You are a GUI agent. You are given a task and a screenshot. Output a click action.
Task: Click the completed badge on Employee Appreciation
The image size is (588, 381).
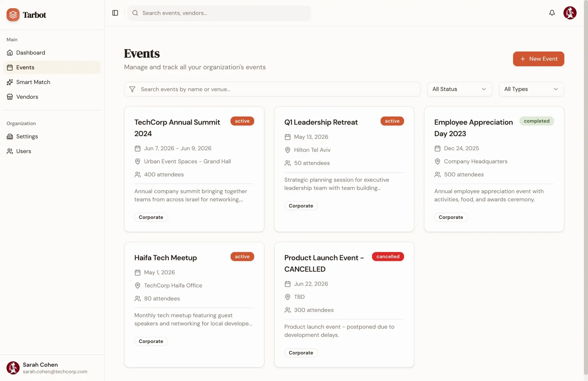536,121
